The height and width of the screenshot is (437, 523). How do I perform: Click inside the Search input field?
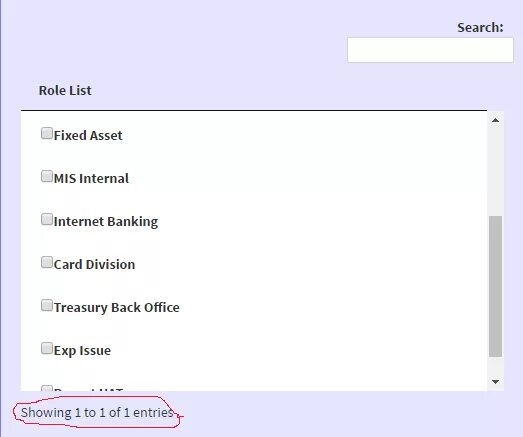click(x=430, y=50)
